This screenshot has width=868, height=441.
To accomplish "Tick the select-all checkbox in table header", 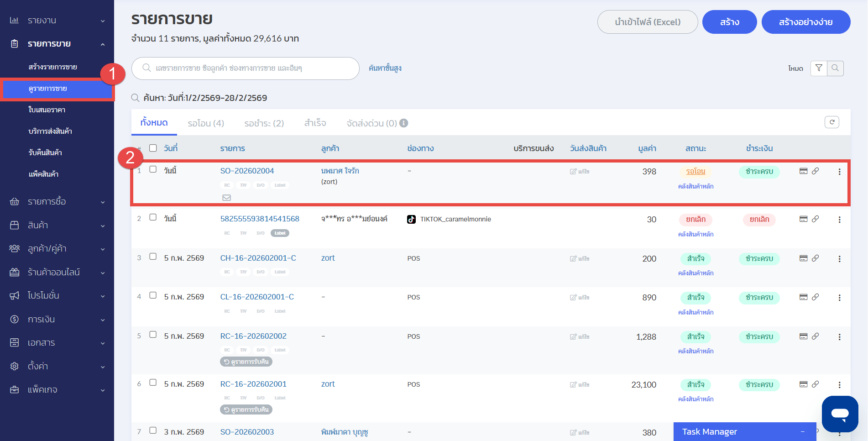I will point(153,148).
